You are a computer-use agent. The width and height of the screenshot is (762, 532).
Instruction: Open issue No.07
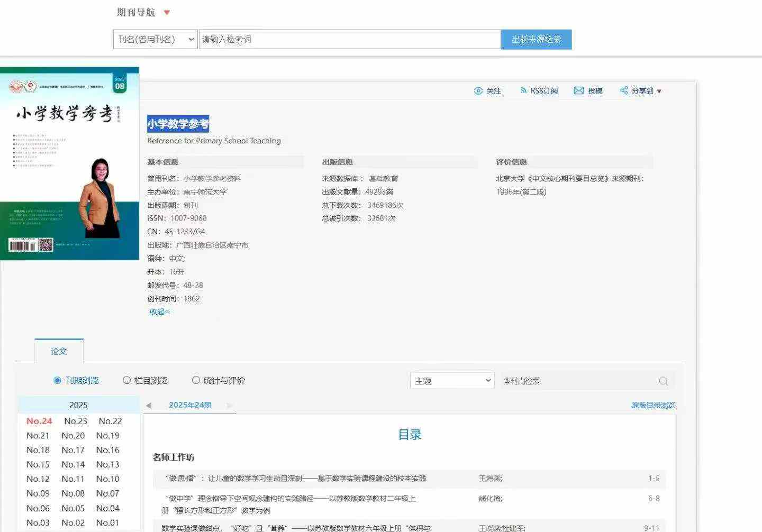click(x=108, y=493)
